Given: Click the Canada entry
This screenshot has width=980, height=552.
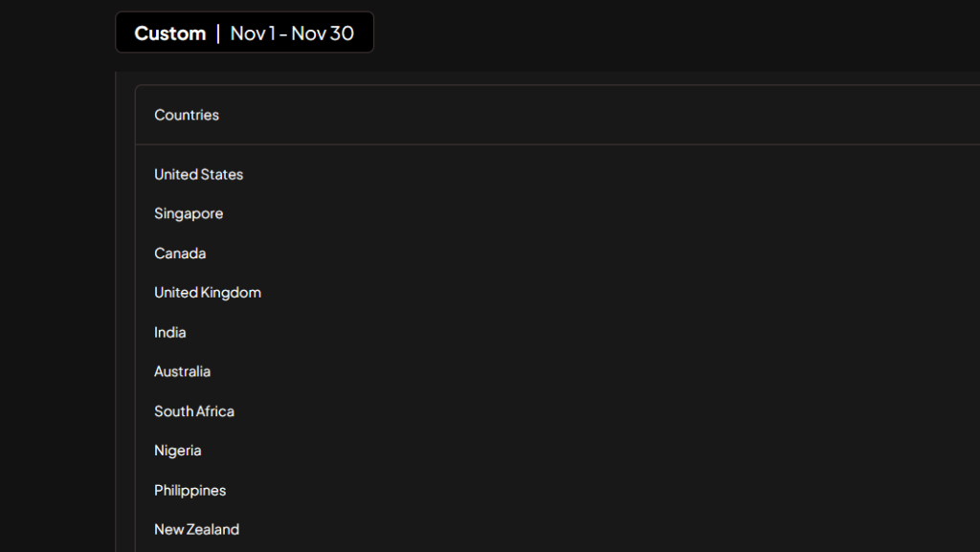Looking at the screenshot, I should click(x=180, y=254).
